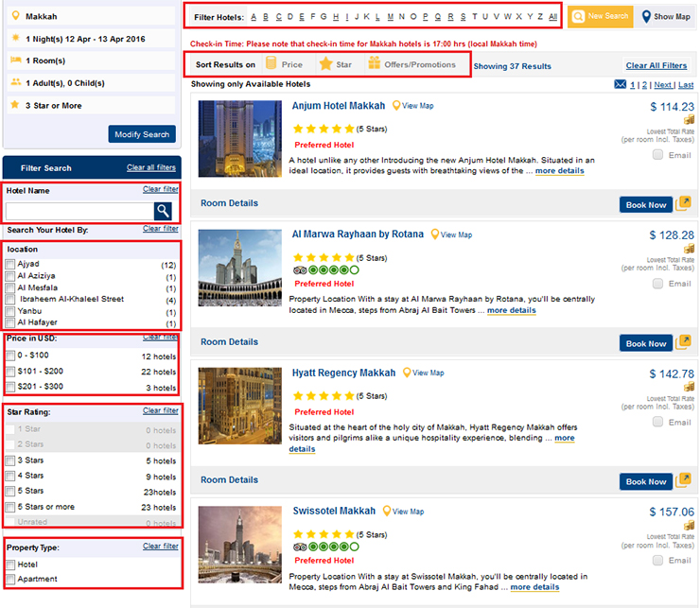Expand Room Details for Hyatt Regency Makkah
700x608 pixels.
pyautogui.click(x=229, y=480)
